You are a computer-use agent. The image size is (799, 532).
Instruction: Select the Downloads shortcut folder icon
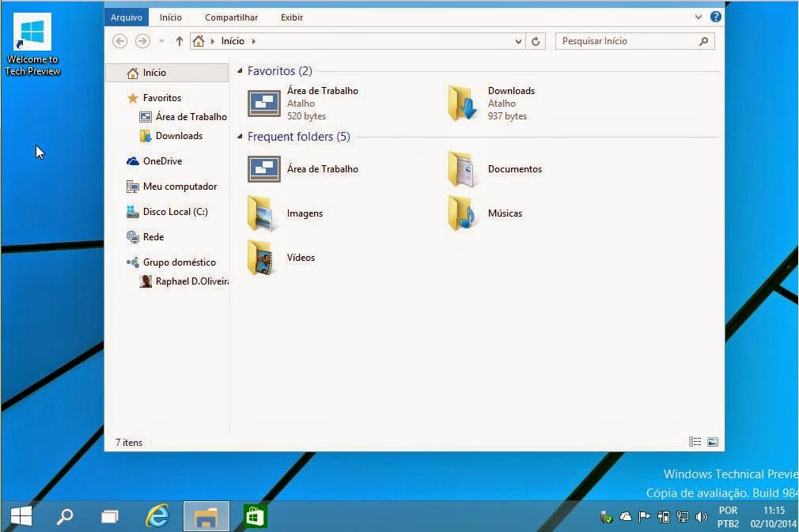(463, 104)
